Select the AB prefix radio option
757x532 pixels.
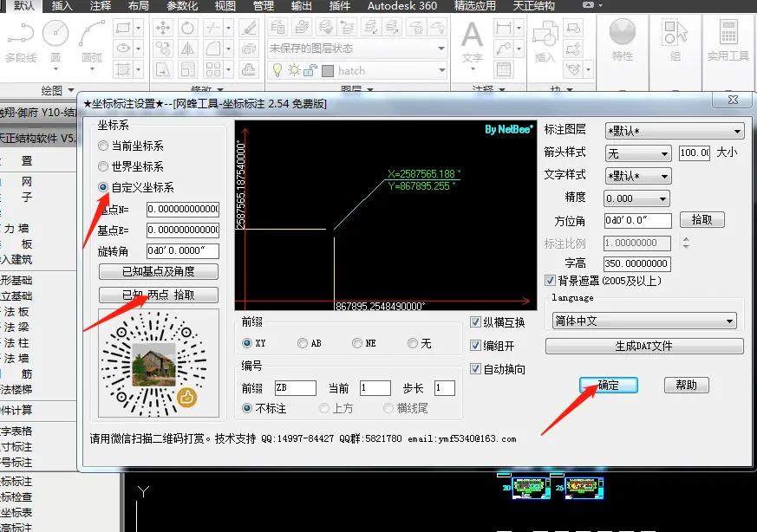click(x=304, y=341)
